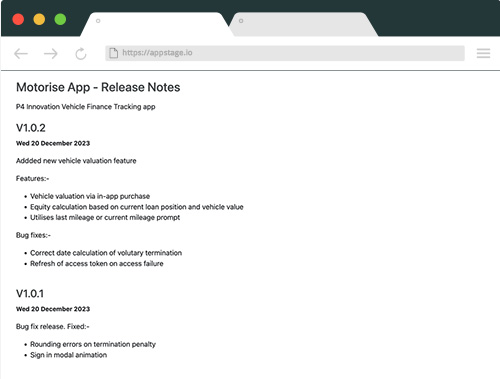Click the page document icon in address bar
Screen dimensions: 500x379
114,53
